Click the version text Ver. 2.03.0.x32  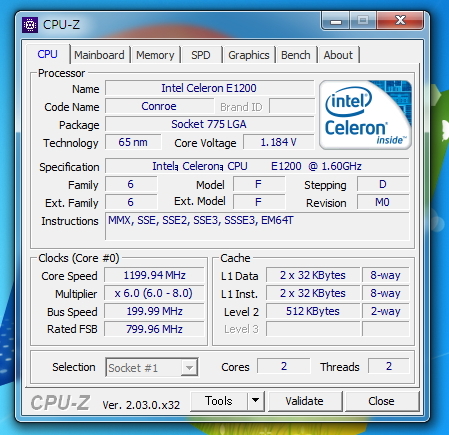[141, 405]
